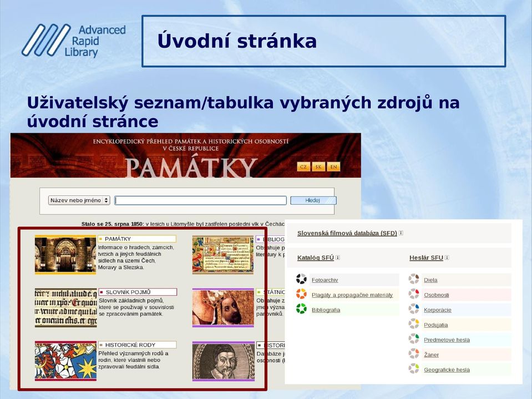Click the circle icon beside Diela
Screen dimensions: 532x399
pyautogui.click(x=414, y=279)
